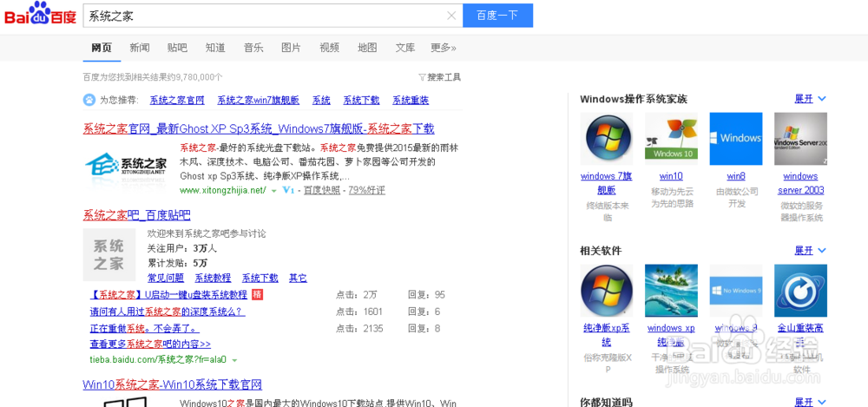
Task: Switch to the 视频 tab
Action: pos(329,48)
